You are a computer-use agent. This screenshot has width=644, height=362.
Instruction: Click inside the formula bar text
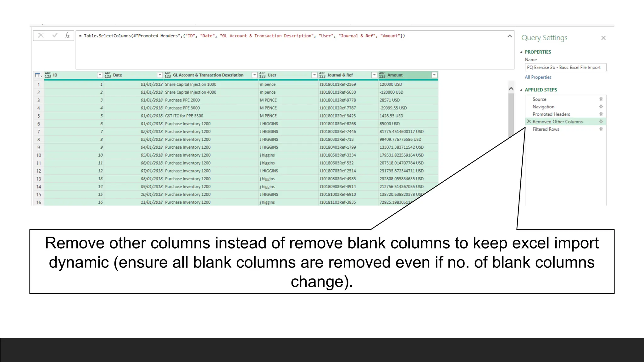coord(295,50)
